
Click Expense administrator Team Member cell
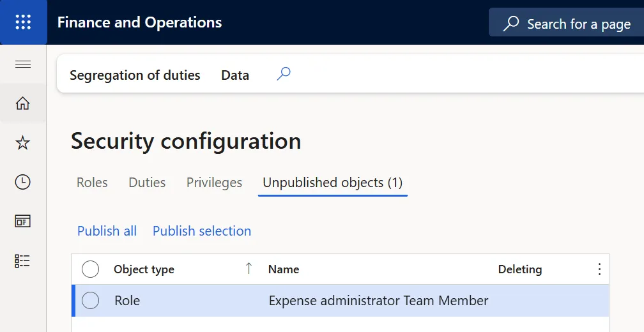(x=378, y=301)
